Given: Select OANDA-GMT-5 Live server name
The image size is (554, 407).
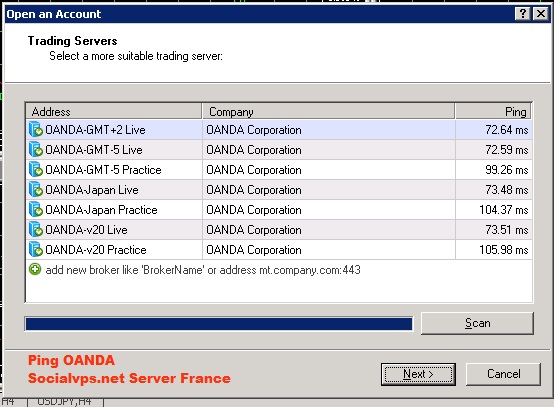Looking at the screenshot, I should tap(94, 150).
